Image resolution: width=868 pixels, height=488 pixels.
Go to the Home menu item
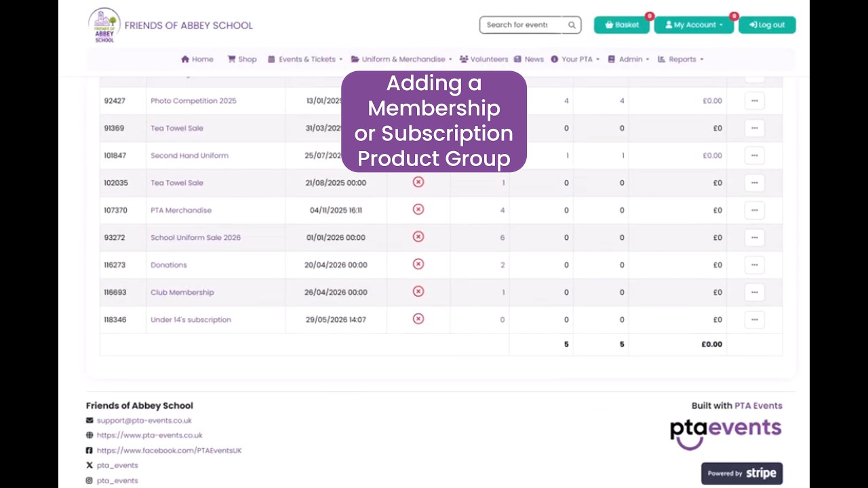pyautogui.click(x=197, y=59)
